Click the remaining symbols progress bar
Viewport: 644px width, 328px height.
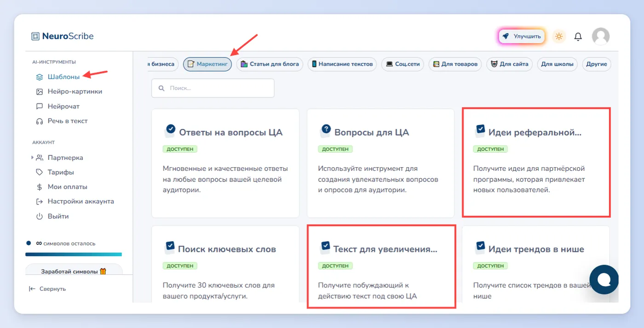(x=74, y=254)
